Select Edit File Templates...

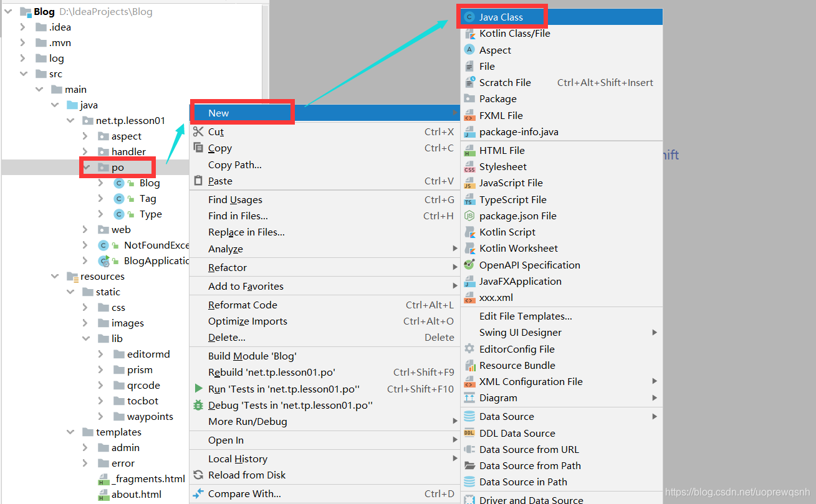pyautogui.click(x=562, y=316)
